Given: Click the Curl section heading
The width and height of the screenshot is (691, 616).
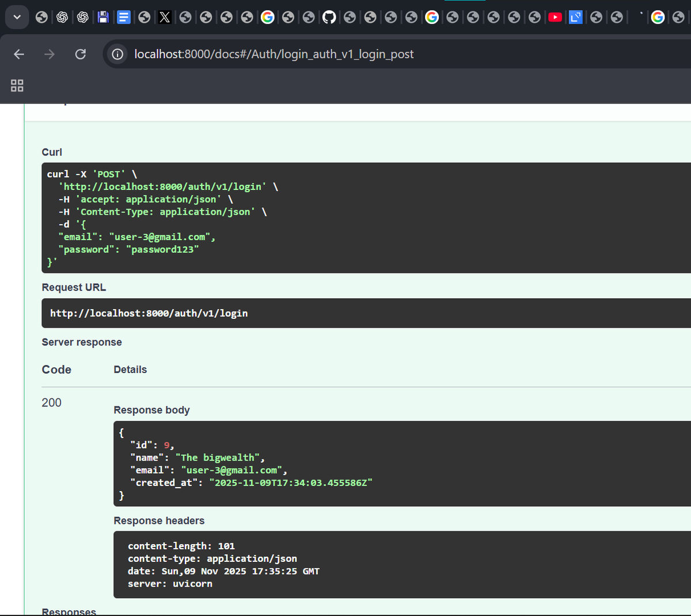Looking at the screenshot, I should [52, 152].
